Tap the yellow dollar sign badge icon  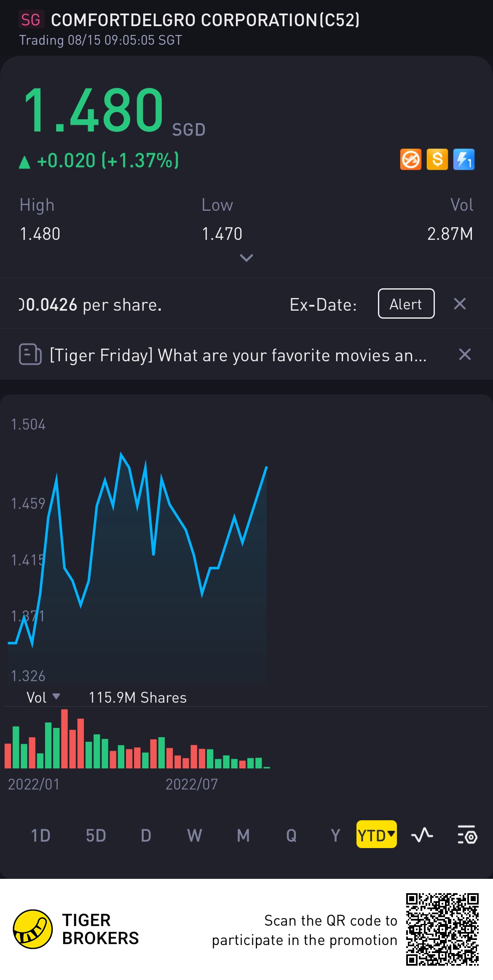tap(437, 160)
